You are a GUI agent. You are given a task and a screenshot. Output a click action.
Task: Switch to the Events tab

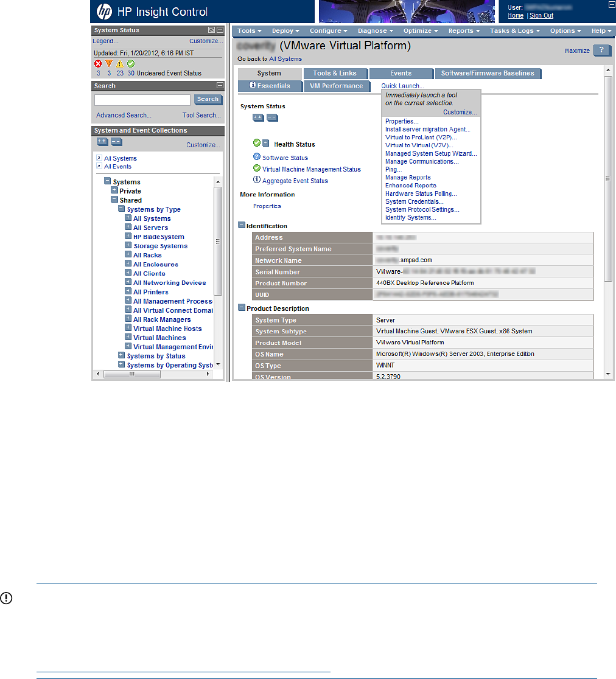coord(401,74)
